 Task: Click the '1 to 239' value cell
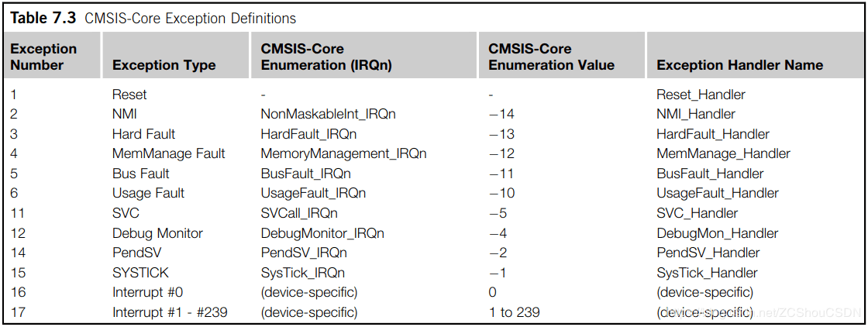tap(514, 312)
